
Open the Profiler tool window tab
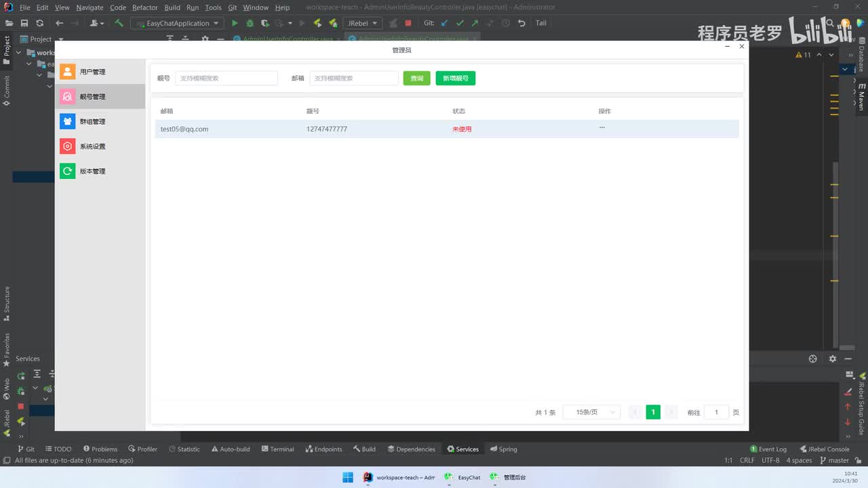point(142,449)
